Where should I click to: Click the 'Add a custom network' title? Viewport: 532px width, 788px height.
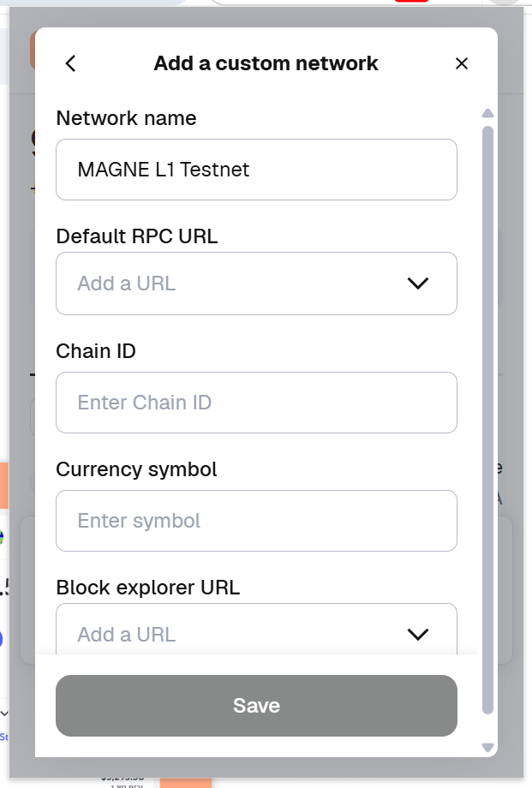point(266,63)
